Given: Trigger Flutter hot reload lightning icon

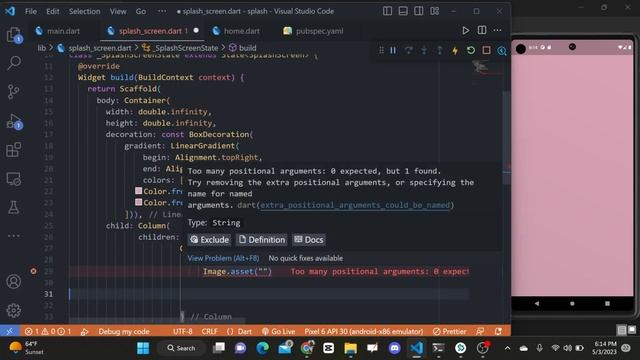Looking at the screenshot, I should 455,50.
